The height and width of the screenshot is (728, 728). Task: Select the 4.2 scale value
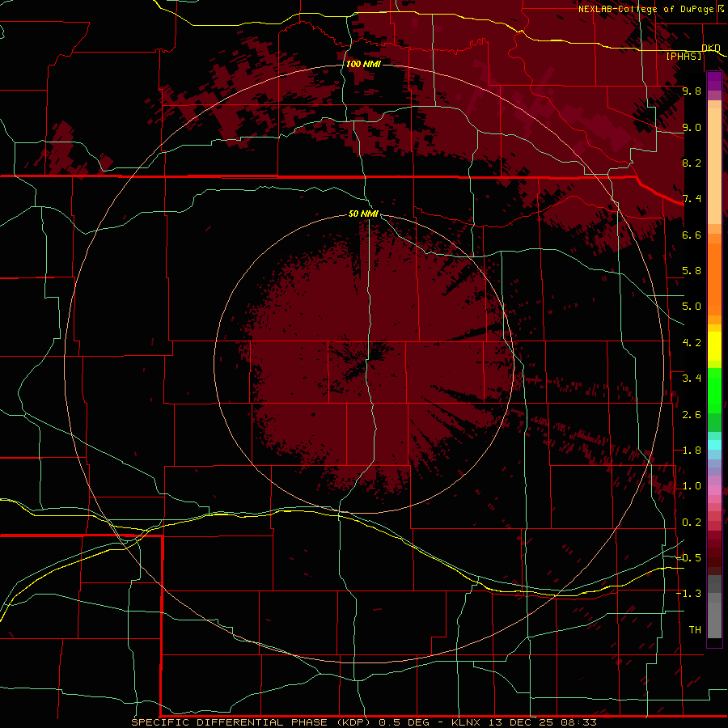coord(692,343)
